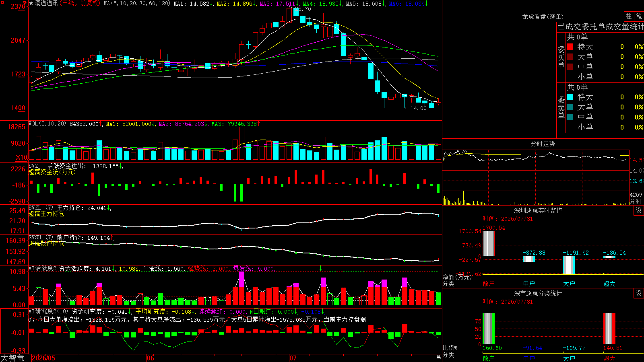Click the dark red 中单 buy-order swatch
Viewport: 644px width, 362px height.
(570, 67)
